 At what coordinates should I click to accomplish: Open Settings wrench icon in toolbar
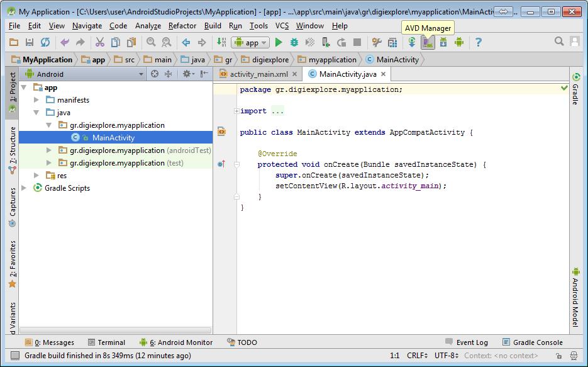point(377,42)
